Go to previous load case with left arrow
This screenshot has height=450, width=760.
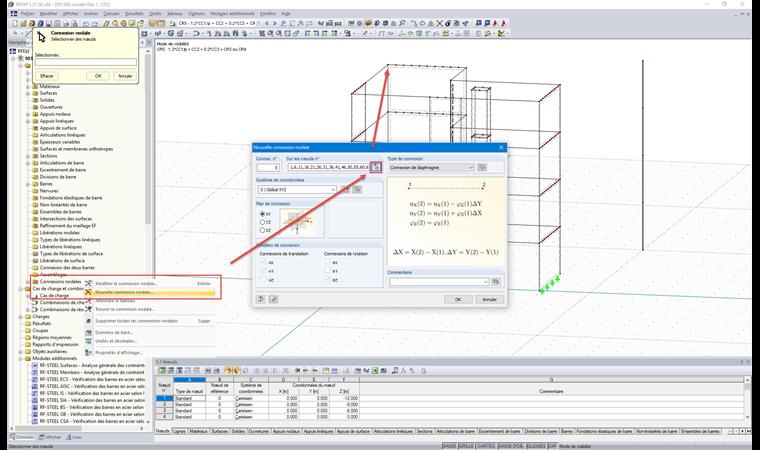[x=266, y=23]
